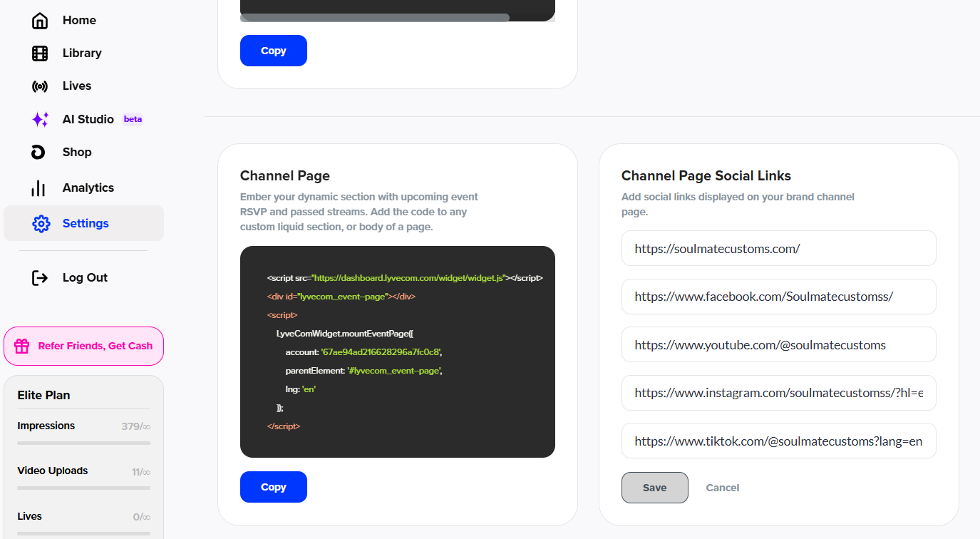Click the gift icon on referral banner

click(22, 346)
